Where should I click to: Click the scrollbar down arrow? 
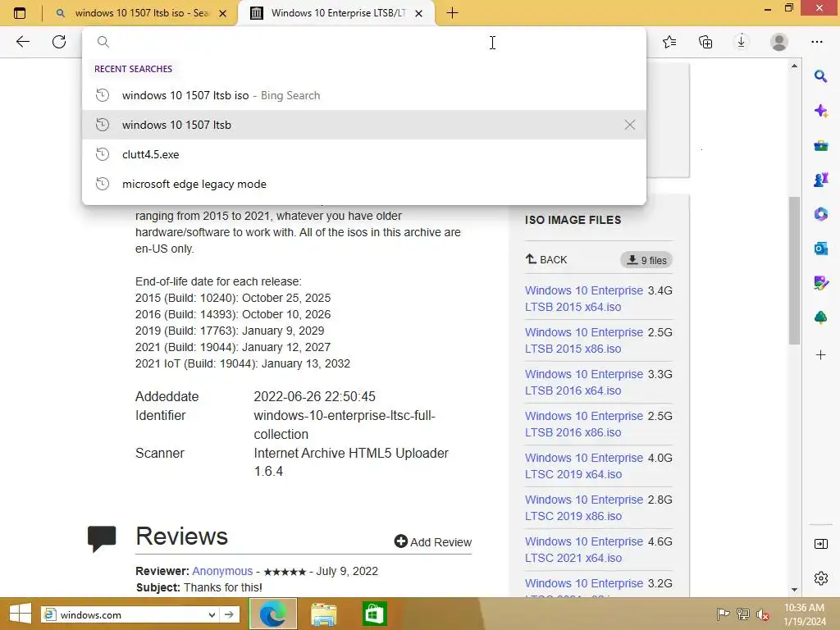[x=794, y=590]
